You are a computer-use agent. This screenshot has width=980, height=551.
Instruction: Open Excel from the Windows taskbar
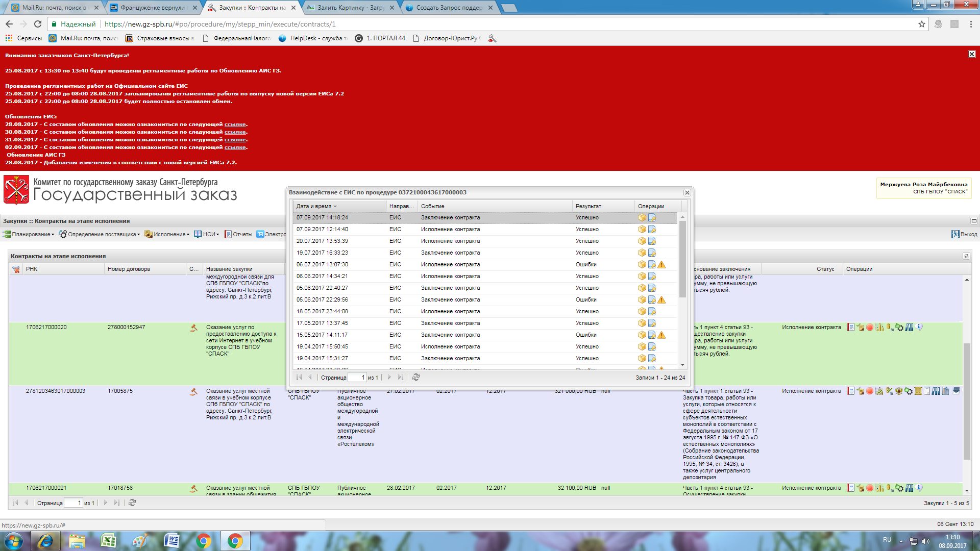pyautogui.click(x=108, y=541)
